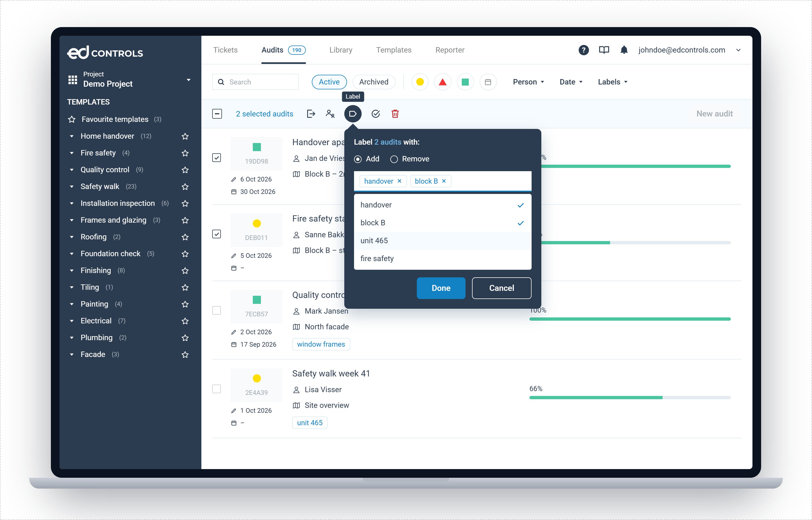Click the Search input field
Screen dimensions: 812x520
pyautogui.click(x=255, y=82)
